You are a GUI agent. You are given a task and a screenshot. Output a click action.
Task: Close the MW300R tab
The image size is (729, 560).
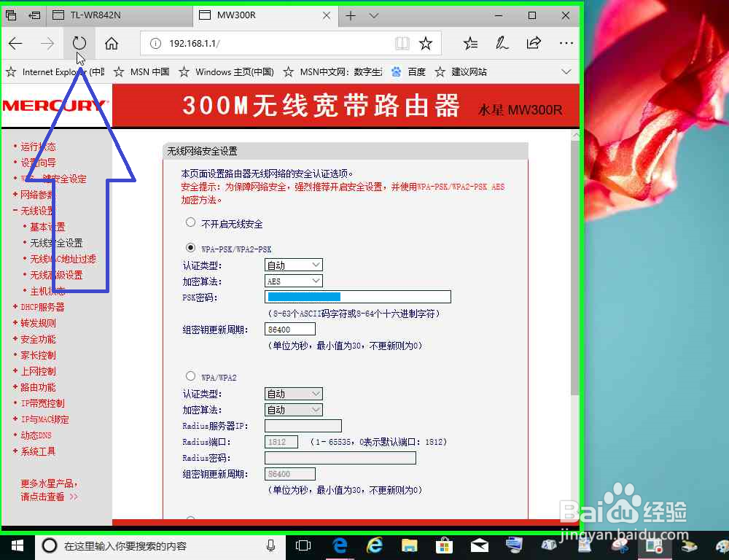click(327, 15)
